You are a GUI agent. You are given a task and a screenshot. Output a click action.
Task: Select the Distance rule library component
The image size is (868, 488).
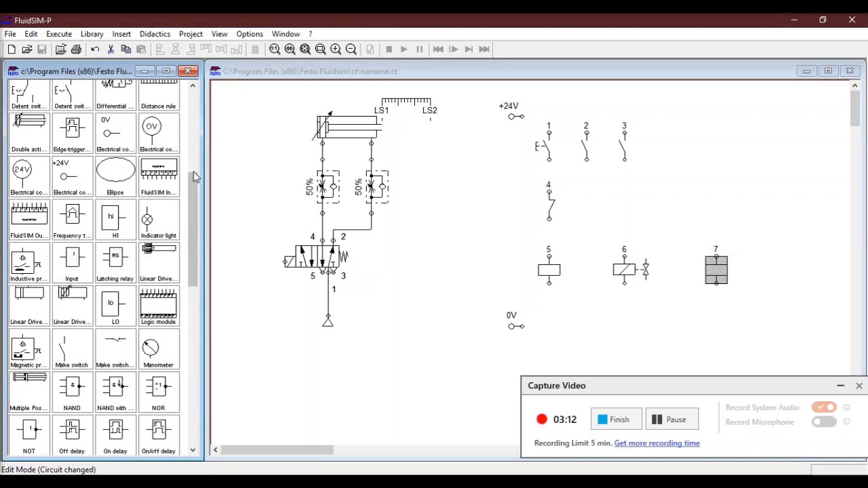(159, 94)
